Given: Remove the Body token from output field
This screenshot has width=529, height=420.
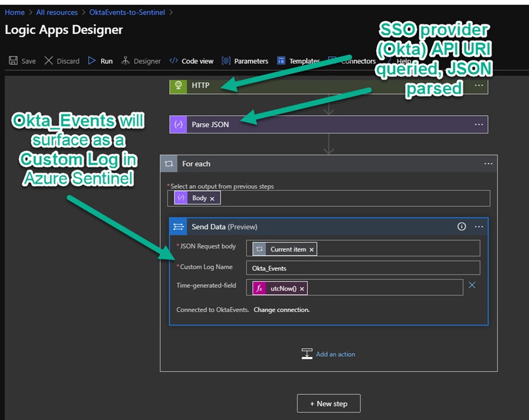Looking at the screenshot, I should point(212,199).
